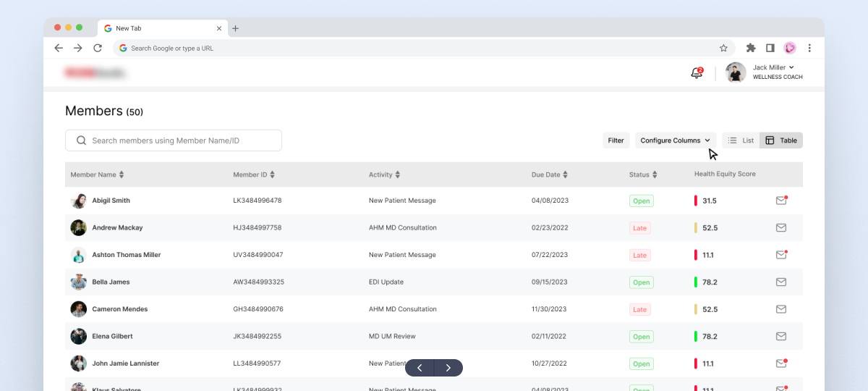Click the mail icon in Abigil Smith's row
The height and width of the screenshot is (391, 868).
[781, 201]
